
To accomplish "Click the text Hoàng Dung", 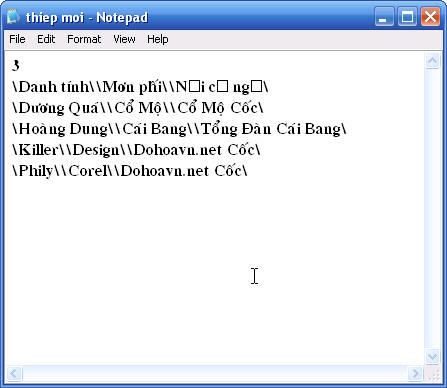I will 63,129.
